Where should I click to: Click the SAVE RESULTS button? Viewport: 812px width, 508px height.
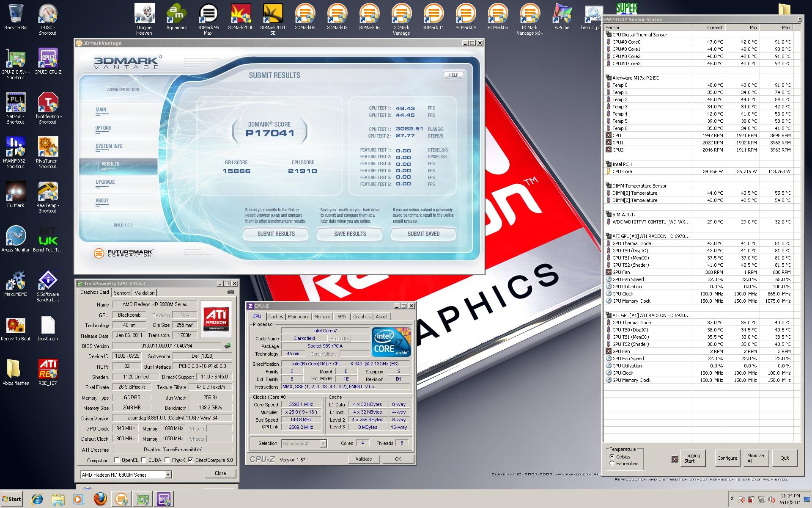350,234
